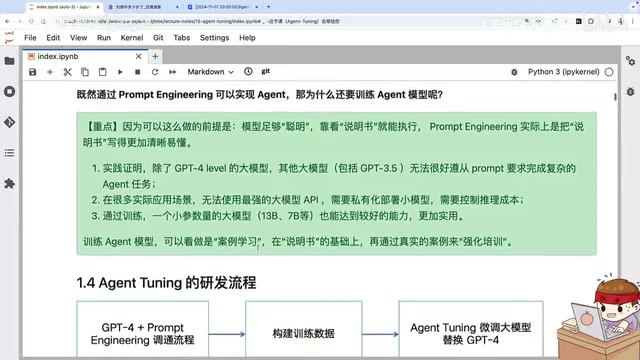The image size is (640, 360).
Task: Switch kernel via Python 3 (ipykernel)
Action: pyautogui.click(x=563, y=72)
